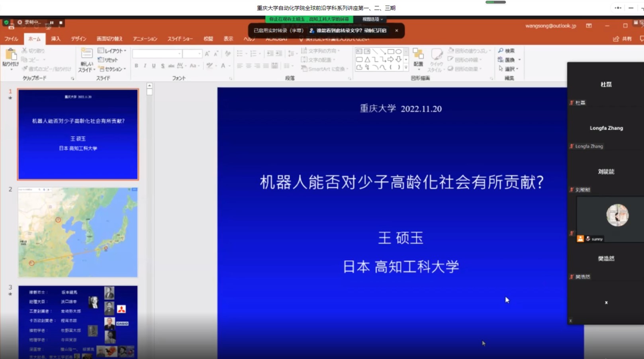Click the slide panel scroll-up arrow

point(149,86)
